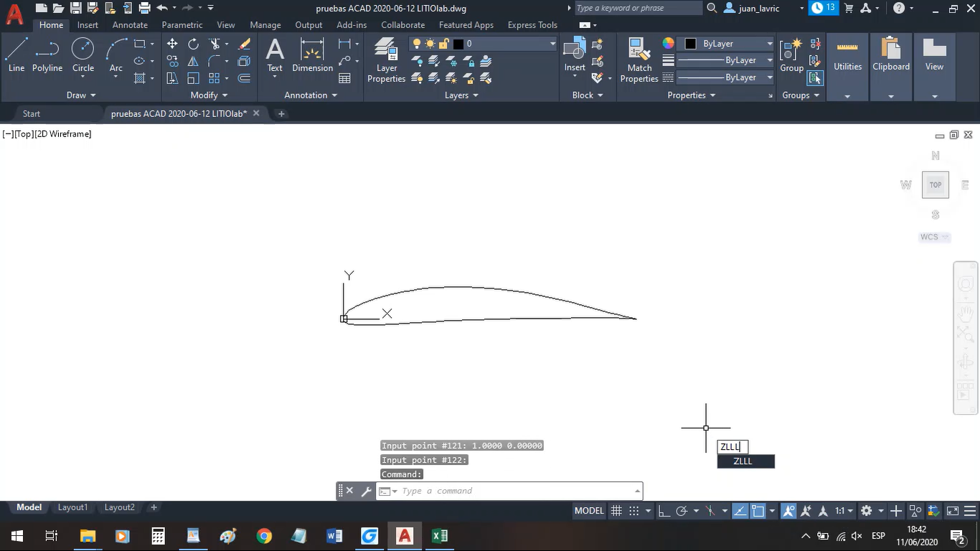The width and height of the screenshot is (980, 551).
Task: Toggle snap mode dots in status bar
Action: point(633,511)
